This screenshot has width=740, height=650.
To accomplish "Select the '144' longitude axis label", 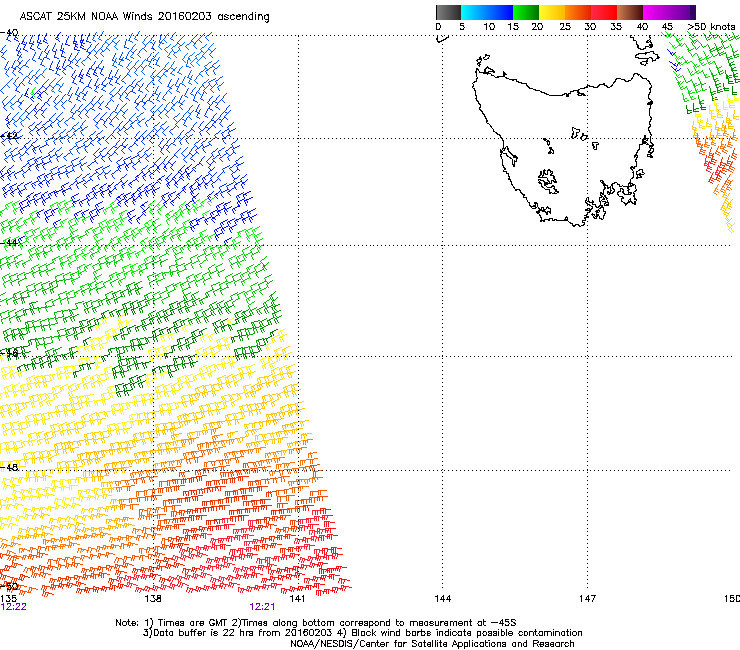I will point(442,599).
